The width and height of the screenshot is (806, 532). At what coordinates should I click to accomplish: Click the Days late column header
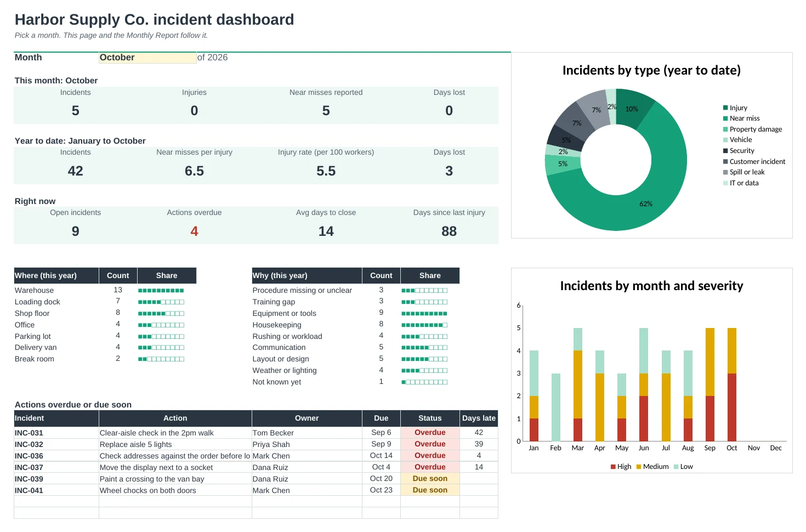tap(479, 418)
